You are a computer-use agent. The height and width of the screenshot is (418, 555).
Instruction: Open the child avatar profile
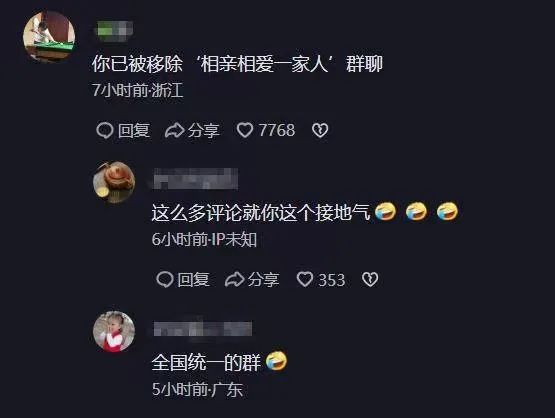click(114, 332)
